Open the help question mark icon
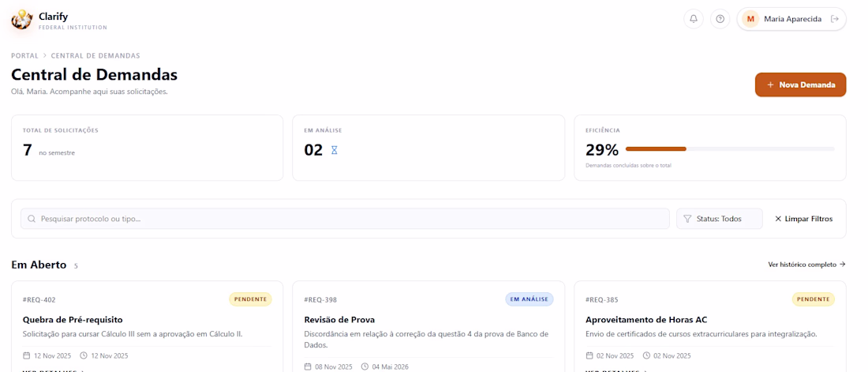The width and height of the screenshot is (868, 372). [720, 19]
